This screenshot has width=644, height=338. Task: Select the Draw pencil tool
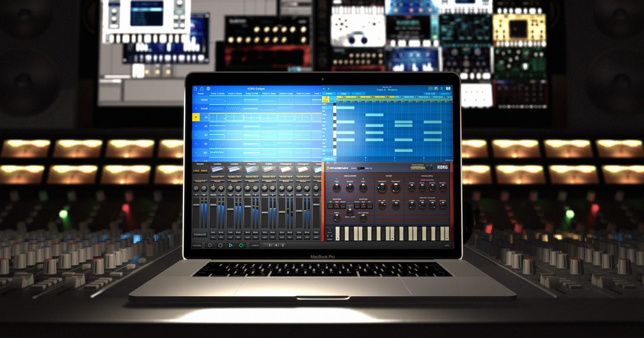(x=326, y=99)
